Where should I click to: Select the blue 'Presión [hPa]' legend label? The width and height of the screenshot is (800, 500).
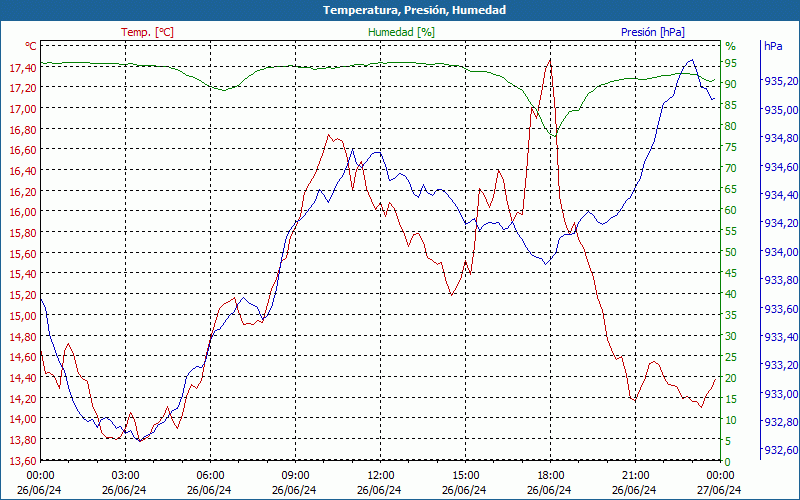[653, 32]
